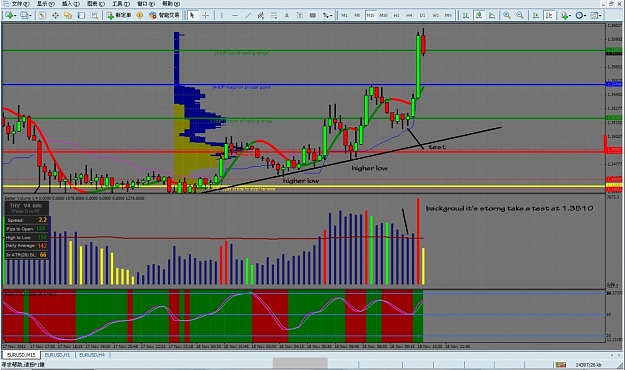The height and width of the screenshot is (370, 625).
Task: Click the yellow MetaEditor diamond icon
Action: (x=140, y=15)
